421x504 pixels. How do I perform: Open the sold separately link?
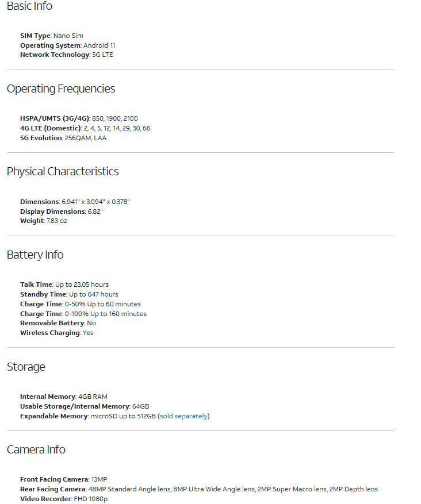click(x=183, y=416)
